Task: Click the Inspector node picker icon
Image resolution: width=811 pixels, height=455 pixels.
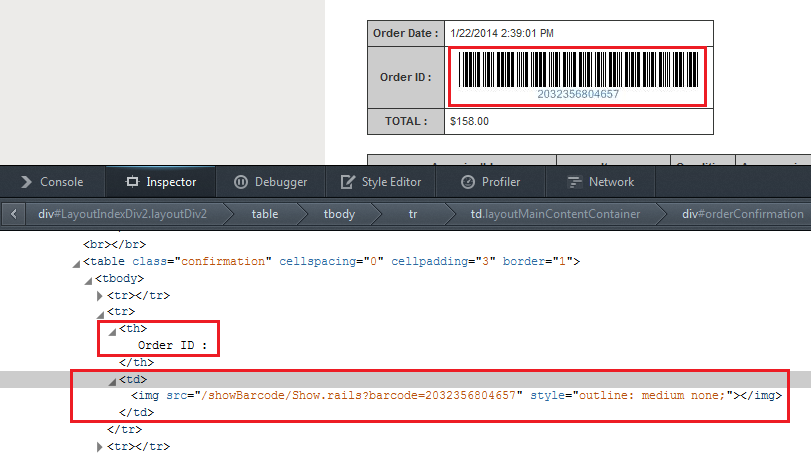Action: click(132, 181)
